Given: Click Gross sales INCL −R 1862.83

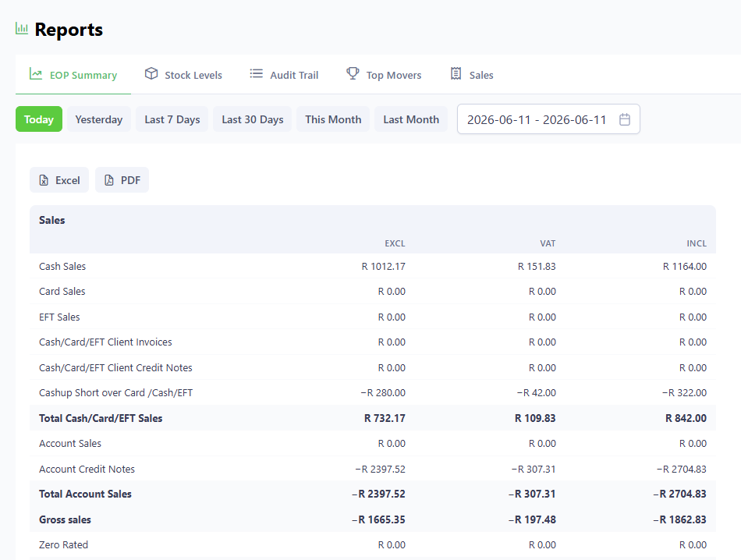Looking at the screenshot, I should [679, 519].
